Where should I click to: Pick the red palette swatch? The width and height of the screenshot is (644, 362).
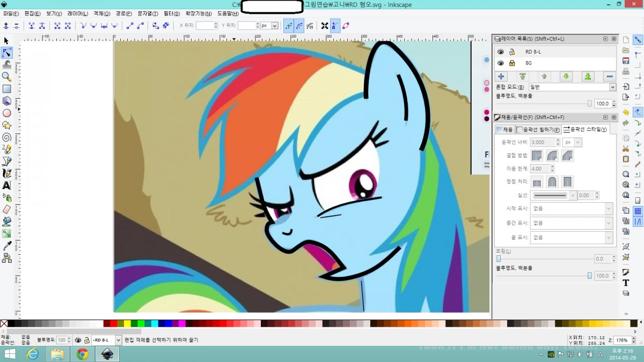tap(113, 323)
